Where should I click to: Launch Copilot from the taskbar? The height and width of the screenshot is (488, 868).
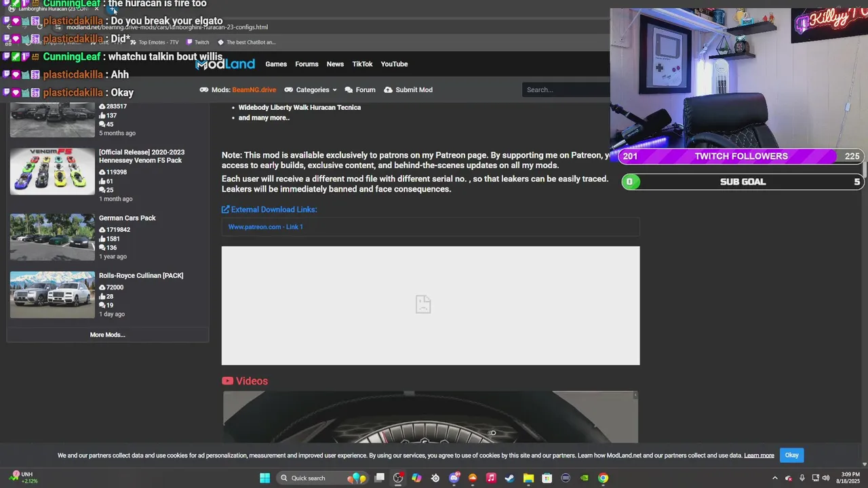(416, 478)
